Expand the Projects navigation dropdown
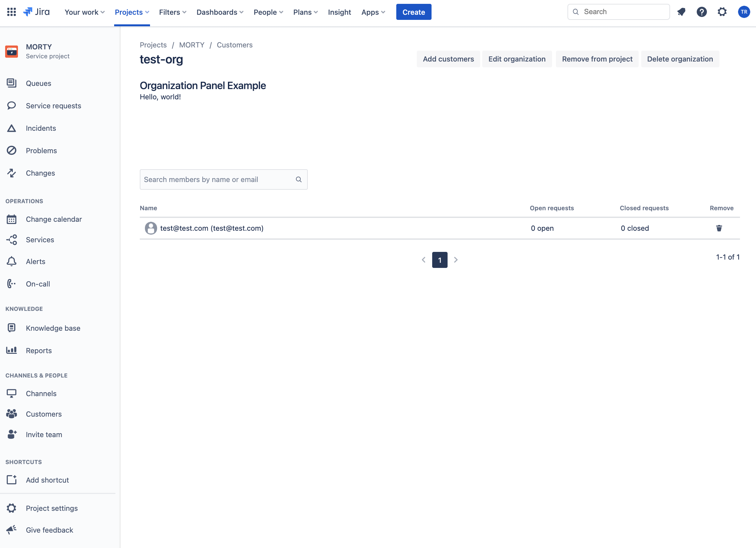This screenshot has width=756, height=548. point(132,12)
